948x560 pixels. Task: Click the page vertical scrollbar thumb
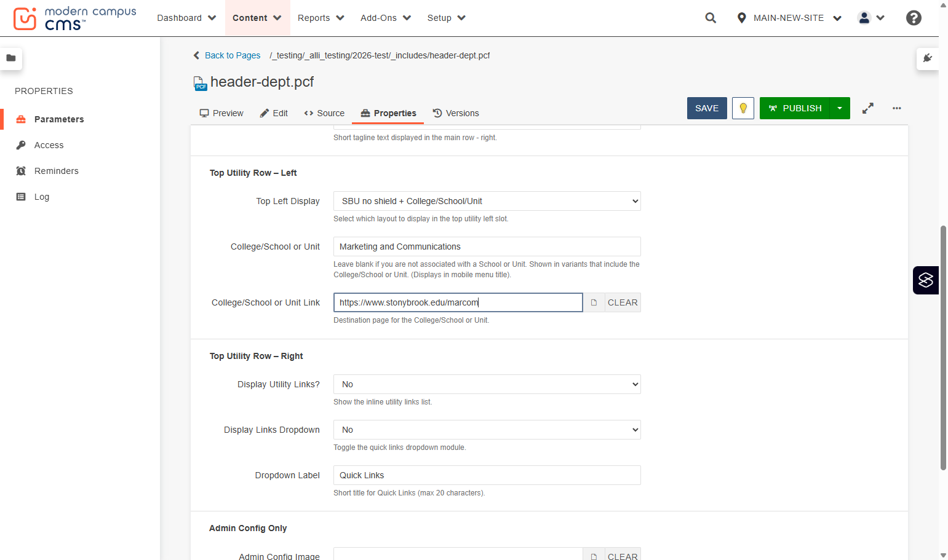click(x=943, y=348)
